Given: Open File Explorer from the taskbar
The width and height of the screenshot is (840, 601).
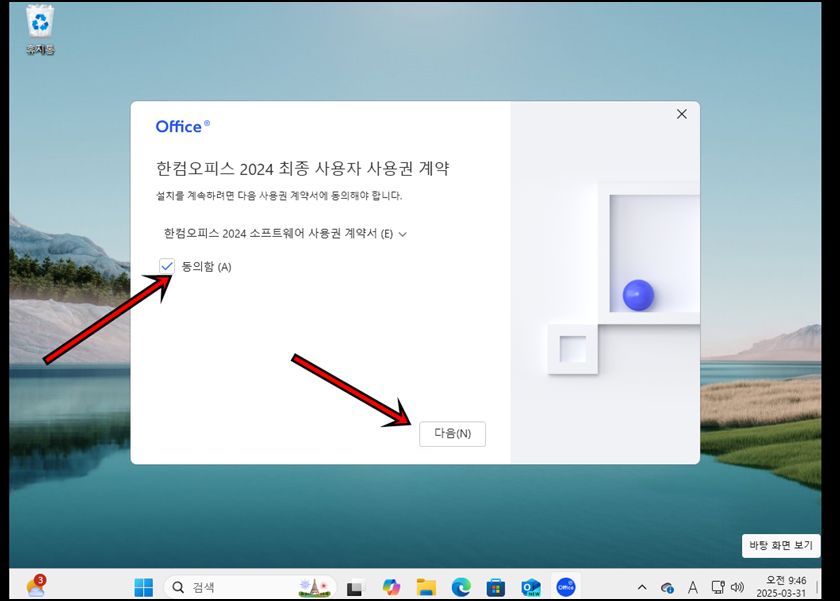Looking at the screenshot, I should (x=426, y=588).
